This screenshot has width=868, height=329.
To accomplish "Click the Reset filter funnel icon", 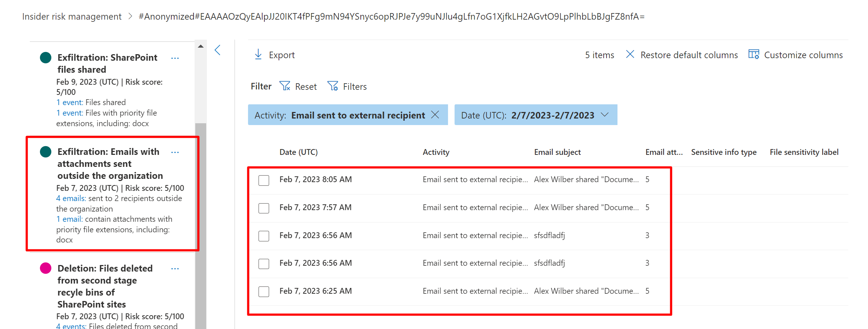I will [285, 86].
